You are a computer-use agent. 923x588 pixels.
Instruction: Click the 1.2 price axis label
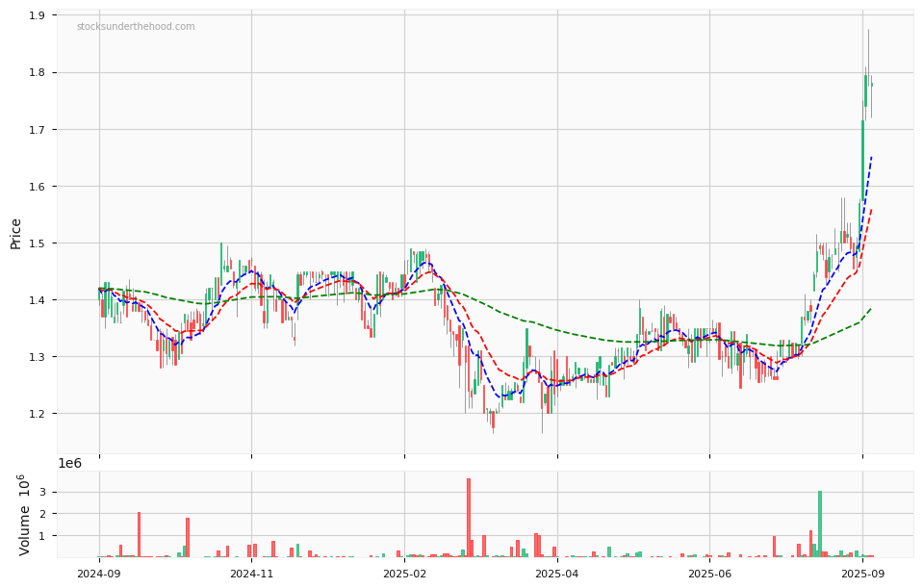[38, 413]
